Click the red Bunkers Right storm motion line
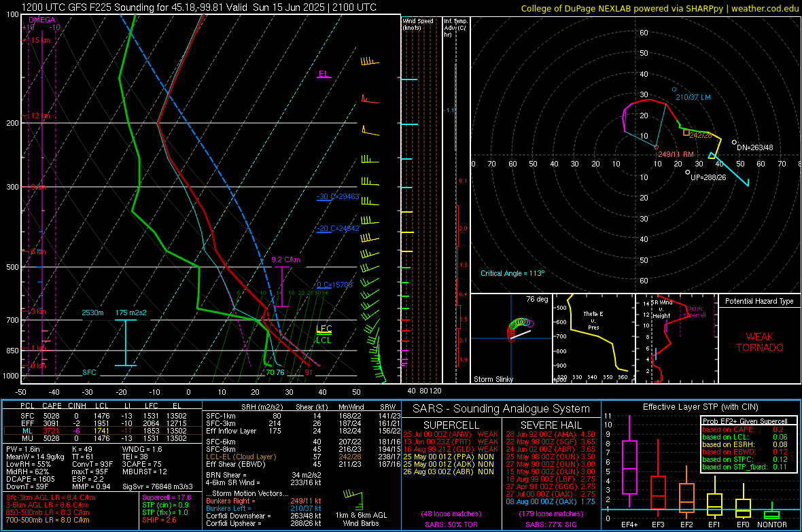802x532 pixels. tap(264, 501)
